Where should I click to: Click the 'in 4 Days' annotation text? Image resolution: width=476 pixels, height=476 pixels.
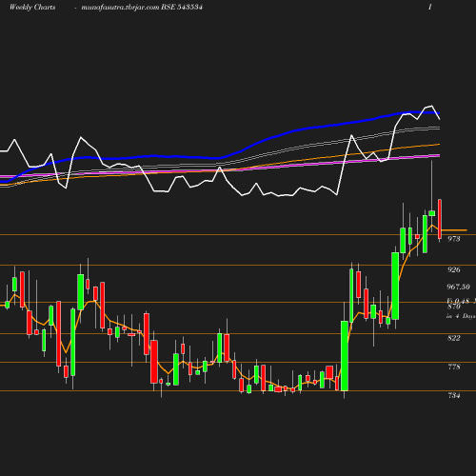pyautogui.click(x=461, y=316)
